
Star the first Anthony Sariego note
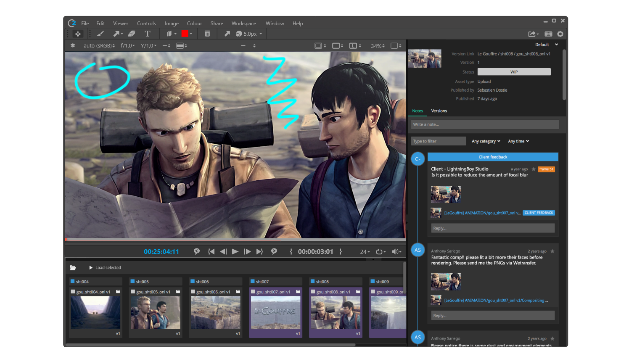552,251
